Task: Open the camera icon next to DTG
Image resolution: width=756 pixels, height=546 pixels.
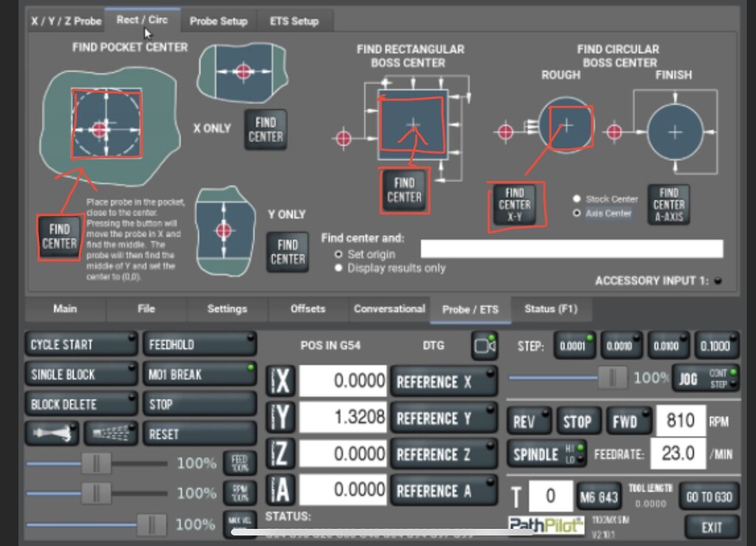Action: pyautogui.click(x=485, y=345)
